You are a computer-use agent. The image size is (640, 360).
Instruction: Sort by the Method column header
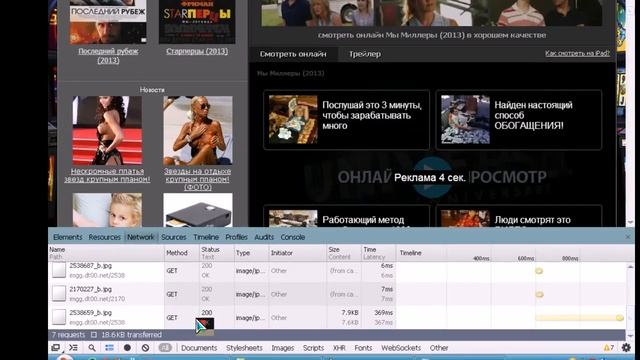182,253
